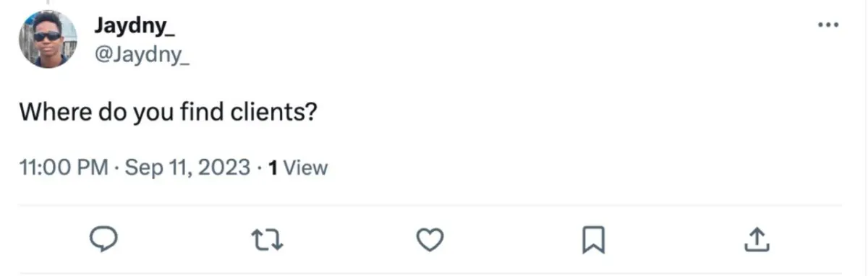
Task: Click the heart icon under the tweet
Action: 431,238
